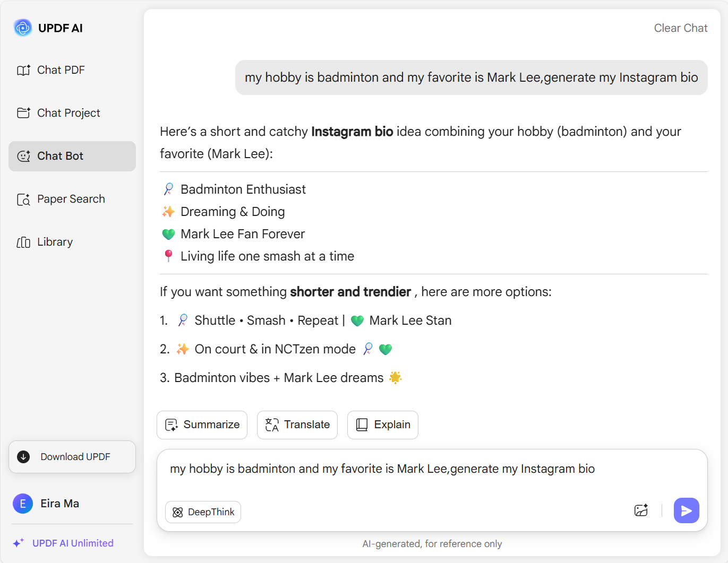
Task: Click the Eira Ma profile avatar
Action: click(x=23, y=504)
